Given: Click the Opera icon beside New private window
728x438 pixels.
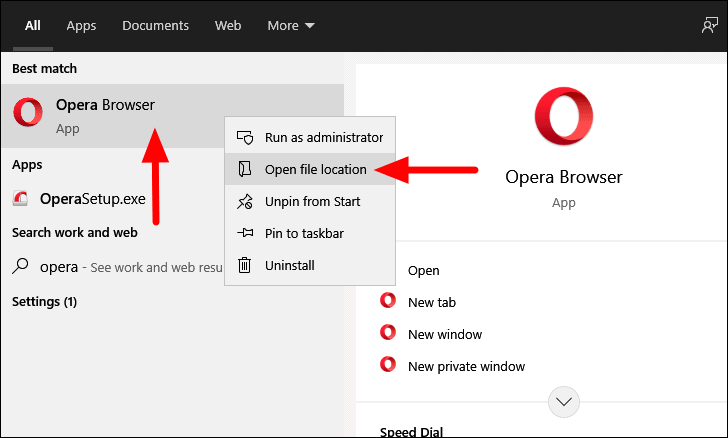Looking at the screenshot, I should [388, 365].
